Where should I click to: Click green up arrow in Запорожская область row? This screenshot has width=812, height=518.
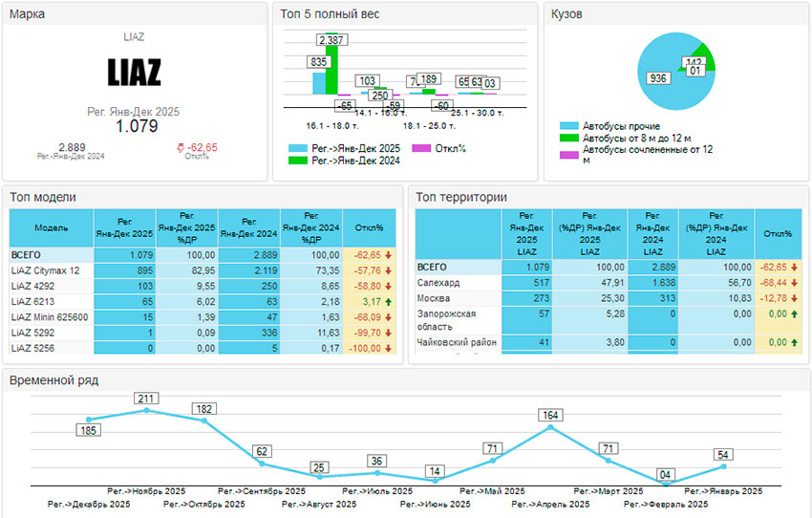799,313
